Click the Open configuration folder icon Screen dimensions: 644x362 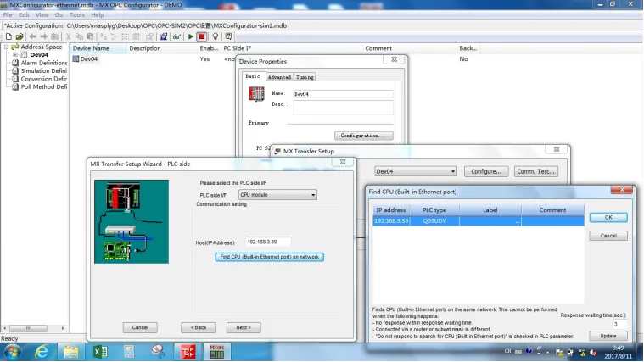tap(20, 36)
